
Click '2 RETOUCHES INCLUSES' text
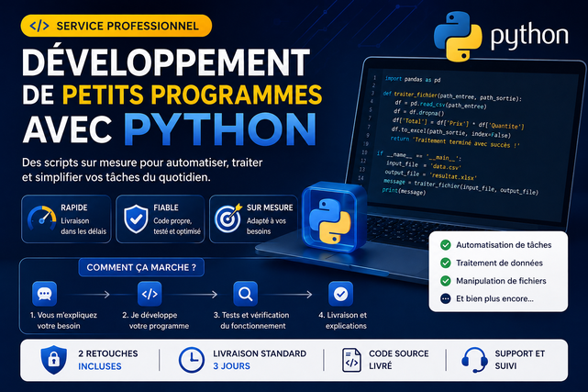(108, 360)
